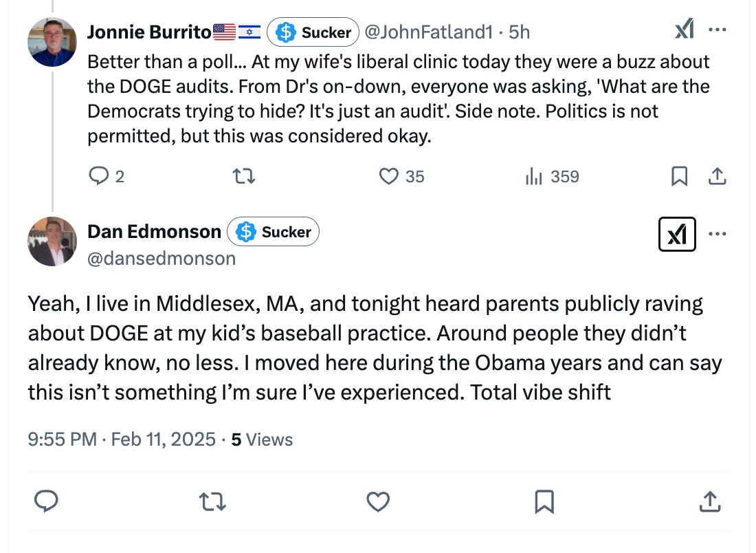
Task: Like Dan Edmonson's reply
Action: point(378,501)
